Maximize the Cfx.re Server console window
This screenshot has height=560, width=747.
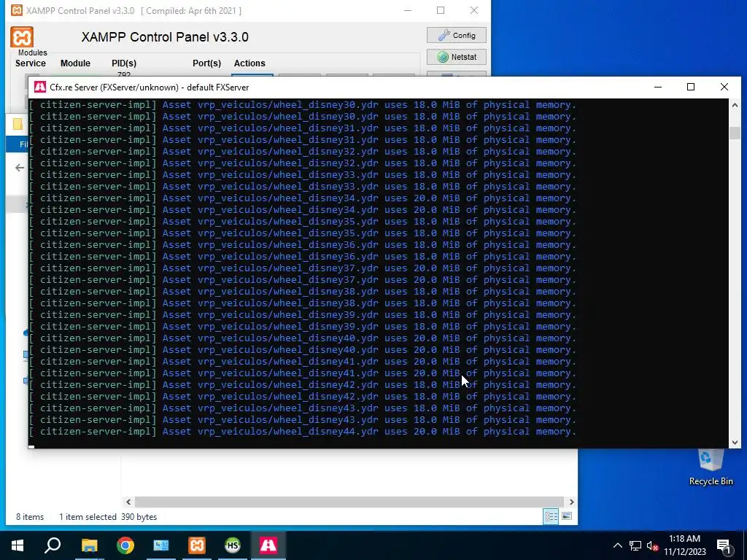[x=691, y=87]
